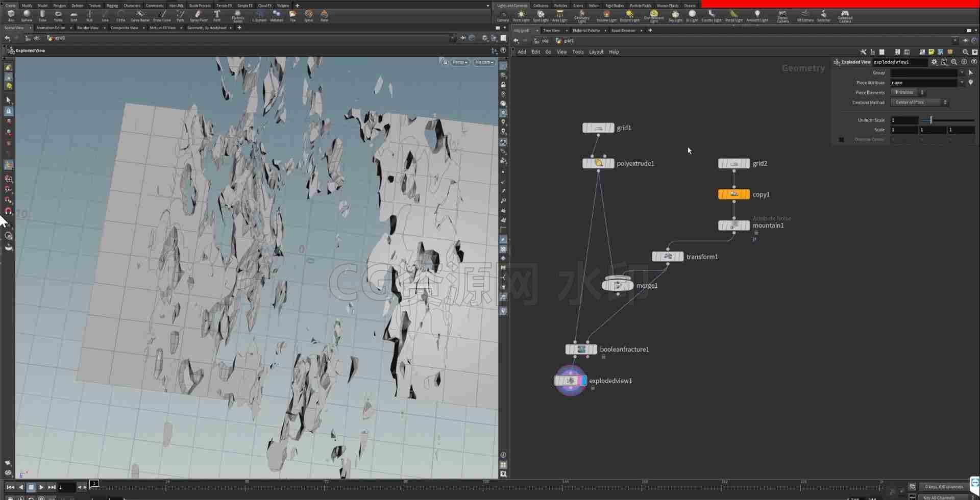Screen dimensions: 980x500
Task: Click the explodedview1 node name field
Action: click(900, 62)
